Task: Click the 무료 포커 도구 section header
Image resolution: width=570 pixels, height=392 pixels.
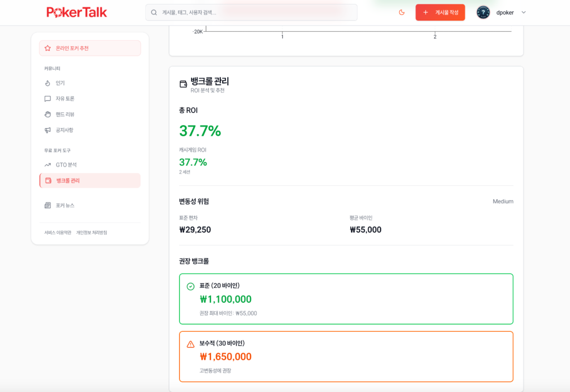Action: point(57,150)
